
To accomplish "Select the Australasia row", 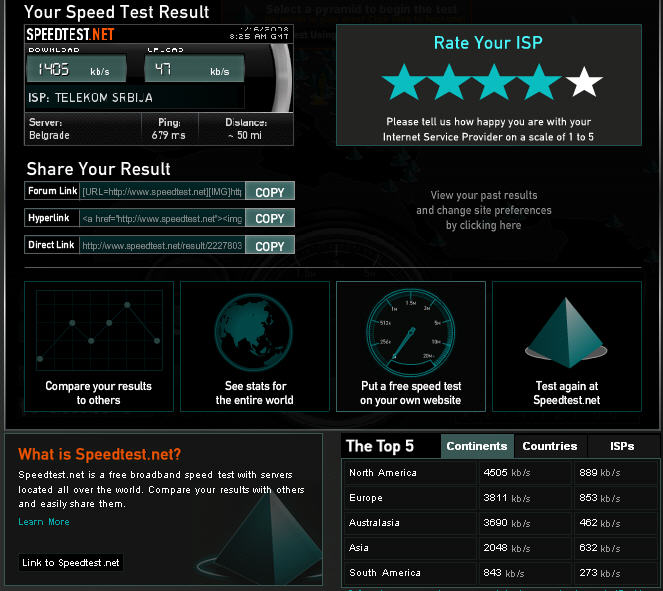I will [501, 523].
